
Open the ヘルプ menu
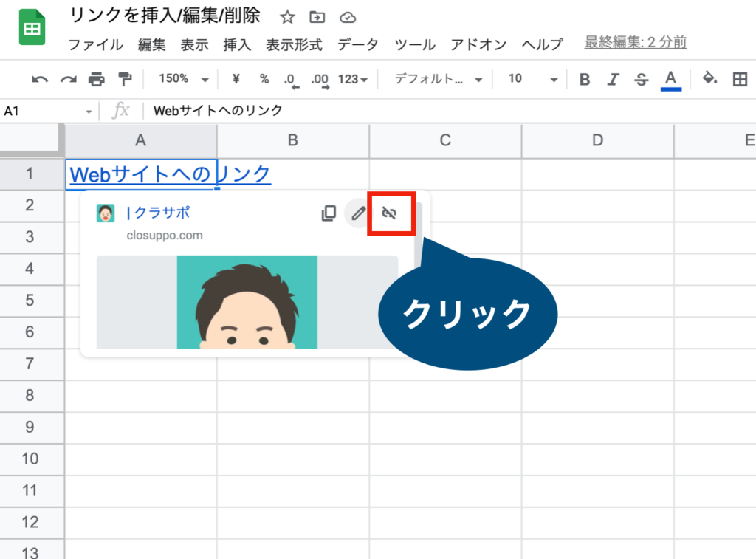(542, 44)
